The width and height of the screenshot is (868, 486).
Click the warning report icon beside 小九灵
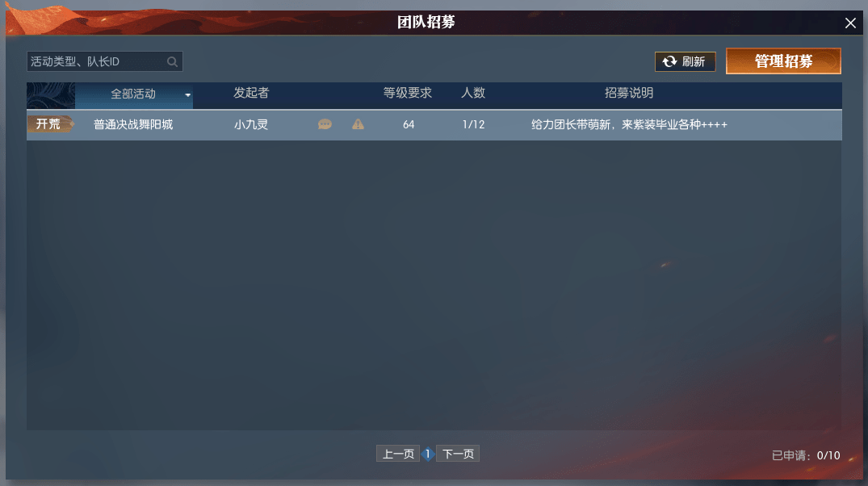[359, 124]
